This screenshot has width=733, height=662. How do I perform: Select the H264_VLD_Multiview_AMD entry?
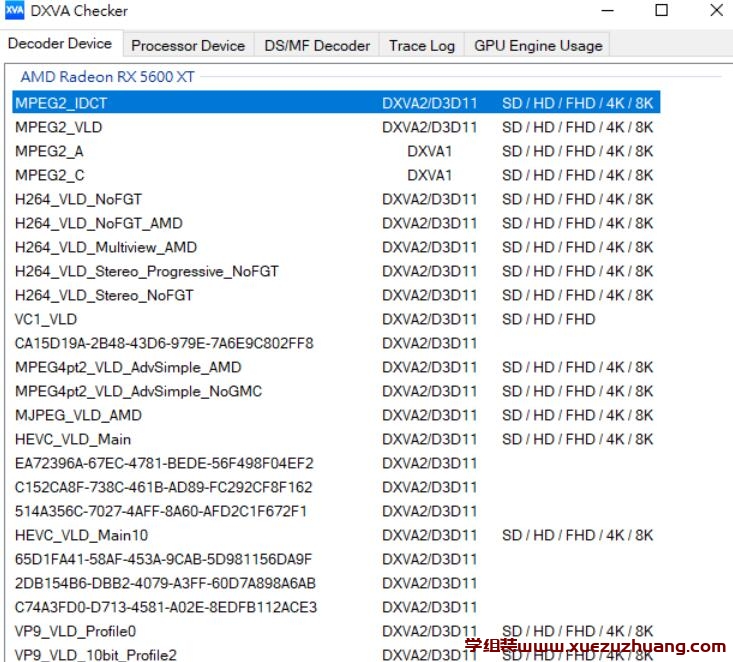(106, 247)
